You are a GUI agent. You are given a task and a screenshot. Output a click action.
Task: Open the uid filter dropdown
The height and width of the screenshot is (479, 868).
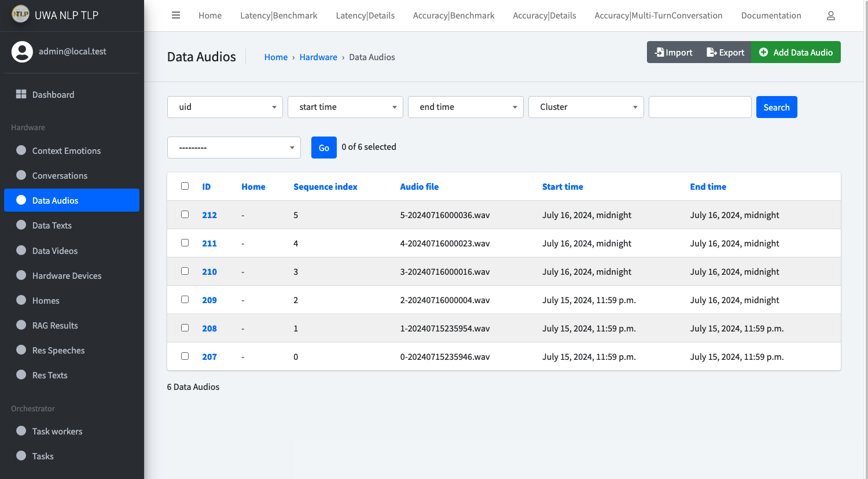(225, 107)
